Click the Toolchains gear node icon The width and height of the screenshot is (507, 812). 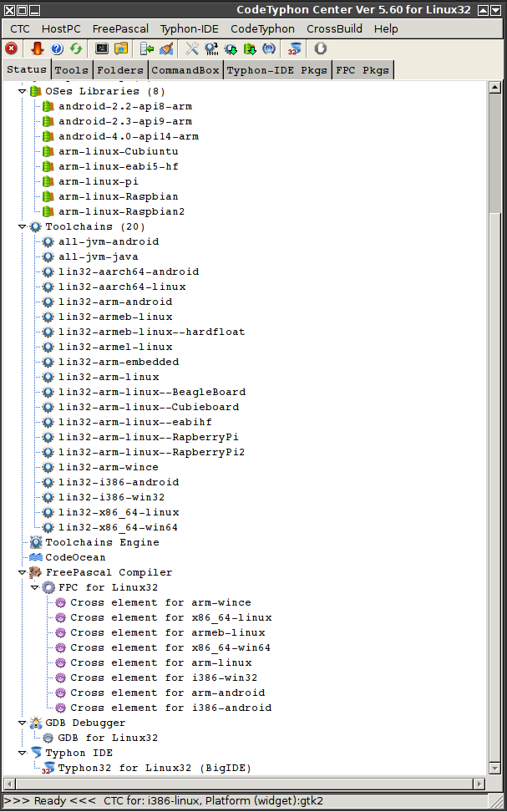tap(35, 227)
